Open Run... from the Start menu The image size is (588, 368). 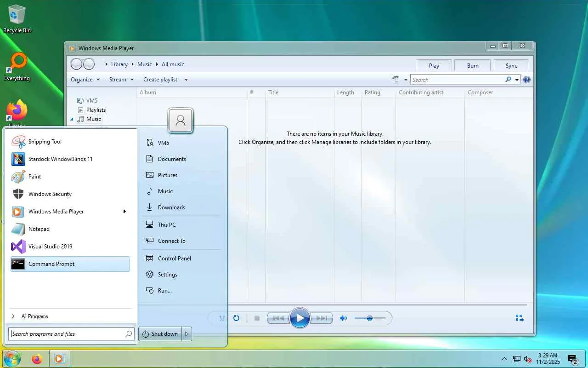click(x=182, y=291)
